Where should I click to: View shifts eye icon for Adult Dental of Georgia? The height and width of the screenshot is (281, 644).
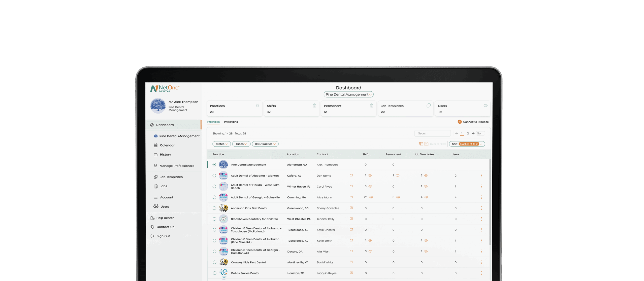371,197
